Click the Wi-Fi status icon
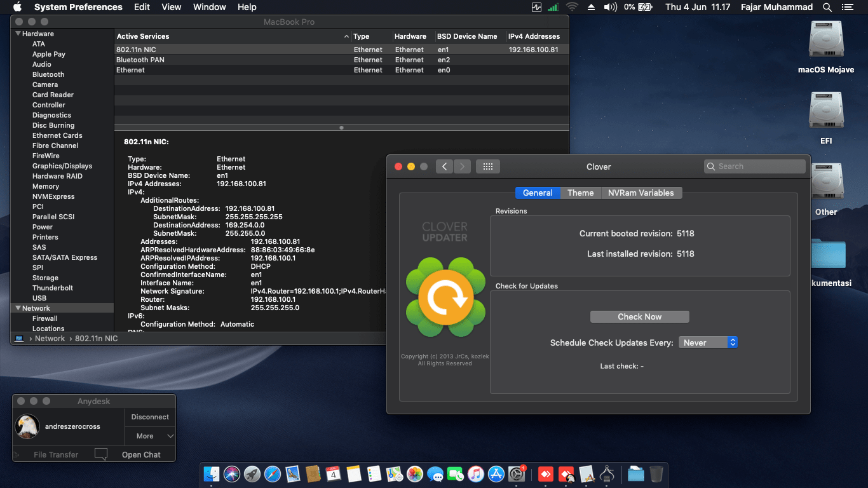The width and height of the screenshot is (868, 488). click(572, 7)
